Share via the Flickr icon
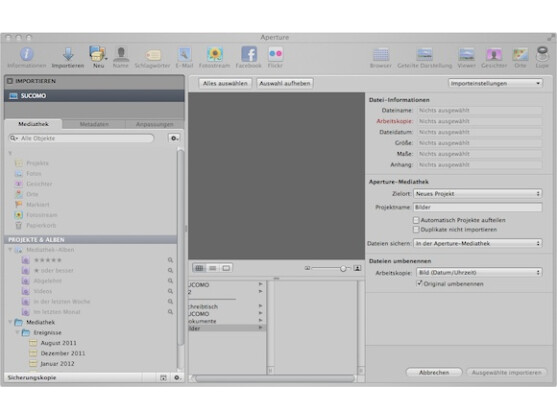The image size is (557, 418). pyautogui.click(x=275, y=54)
